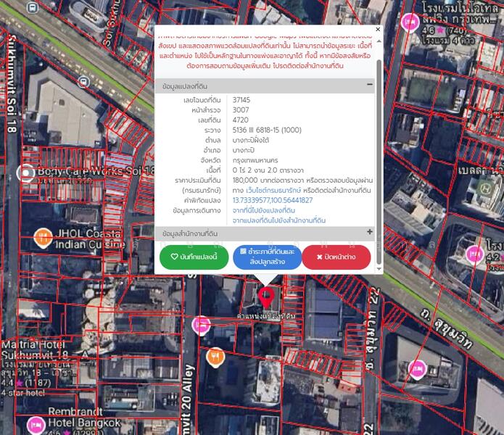Click the blue ชำระภาษีที่ดินและสิ่งปลูกสร้าง button

click(x=267, y=257)
